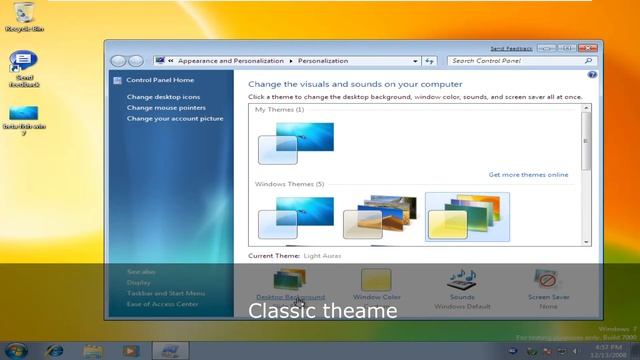Open Change your account picture link
The image size is (640, 360).
click(x=175, y=119)
